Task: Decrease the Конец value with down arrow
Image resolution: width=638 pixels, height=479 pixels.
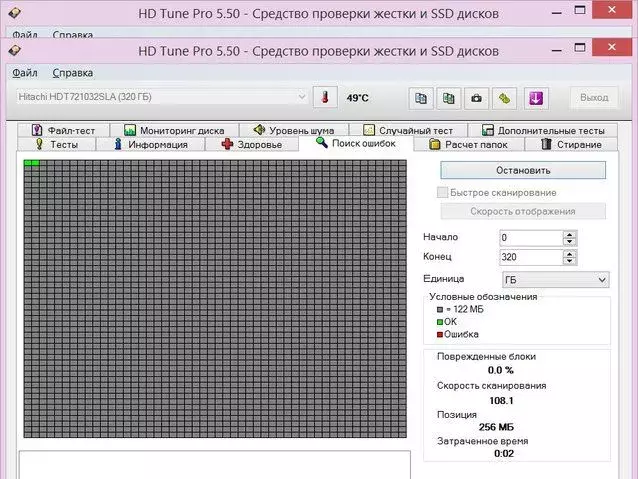Action: [570, 261]
